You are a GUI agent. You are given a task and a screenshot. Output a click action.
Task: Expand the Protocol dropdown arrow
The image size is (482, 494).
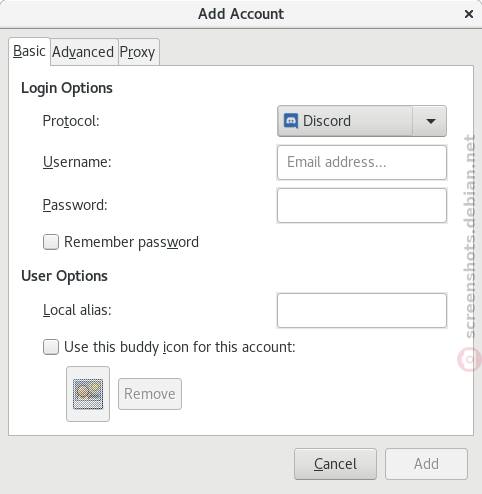coord(430,121)
